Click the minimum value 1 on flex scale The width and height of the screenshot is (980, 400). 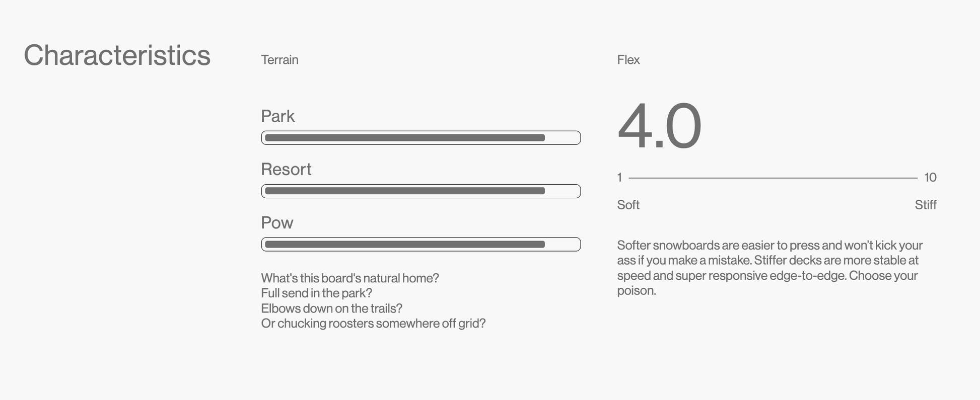point(619,178)
